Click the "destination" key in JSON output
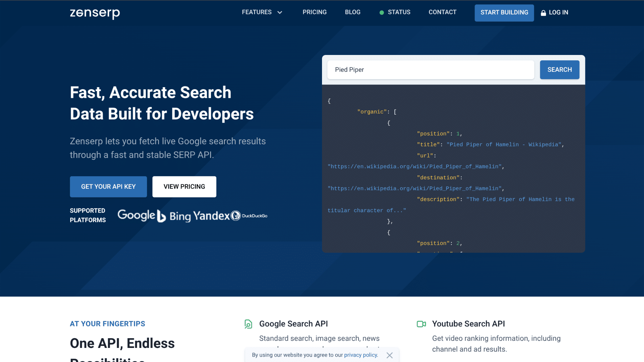 (x=438, y=178)
